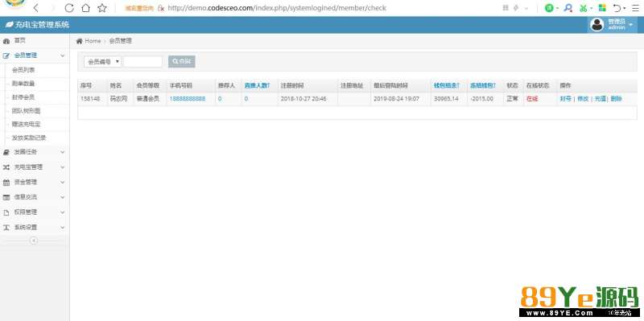This screenshot has width=644, height=321.
Task: Open the browser hamburger menu icon
Action: (635, 8)
